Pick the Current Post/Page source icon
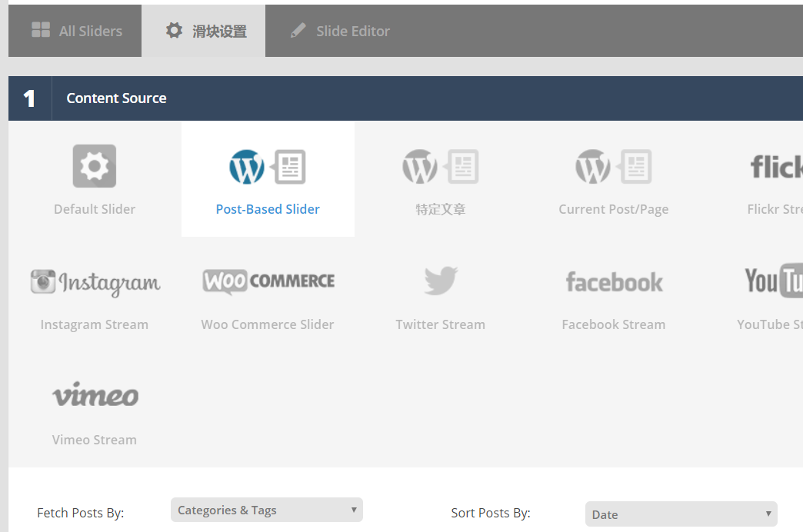803x532 pixels. (613, 167)
